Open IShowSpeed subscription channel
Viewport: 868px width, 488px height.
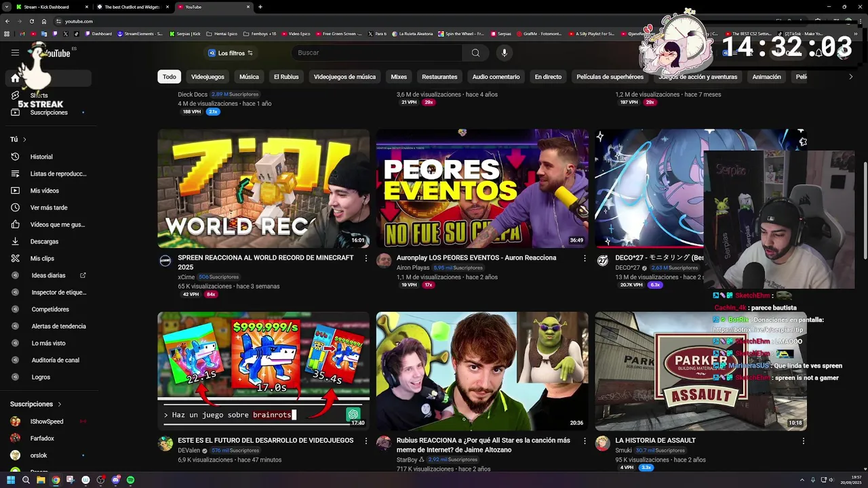tap(47, 422)
